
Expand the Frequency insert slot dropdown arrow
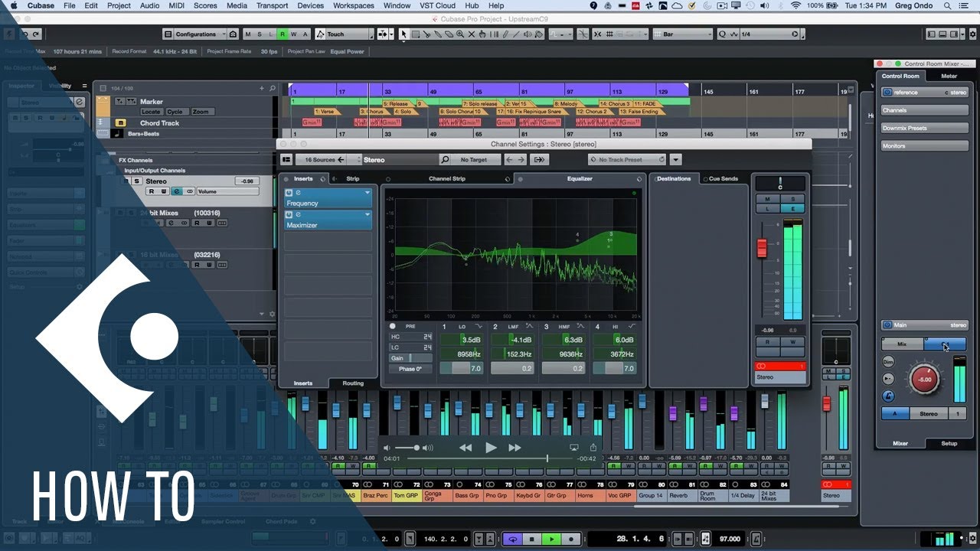pyautogui.click(x=367, y=193)
